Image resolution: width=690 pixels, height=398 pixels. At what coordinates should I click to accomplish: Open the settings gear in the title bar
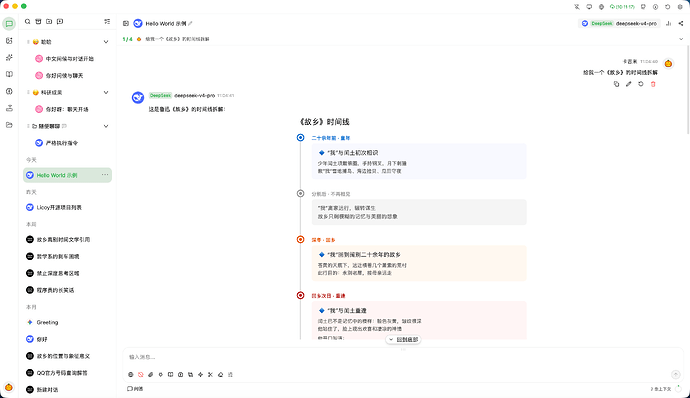click(x=680, y=7)
